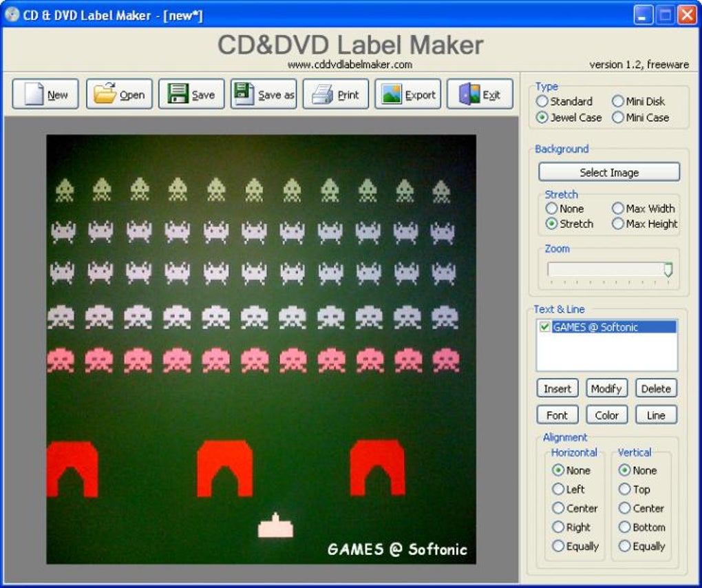Open a label file with Open button
The width and height of the screenshot is (702, 588).
(119, 94)
